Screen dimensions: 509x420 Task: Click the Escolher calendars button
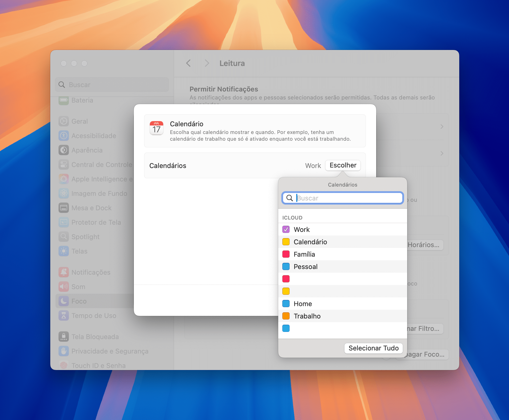[x=343, y=165]
